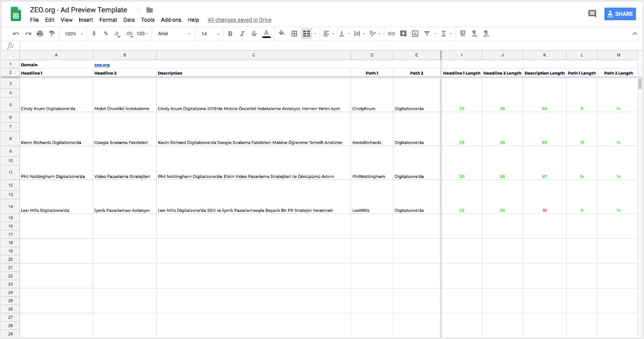Open the borders menu icon
644x339 pixels.
(x=295, y=34)
